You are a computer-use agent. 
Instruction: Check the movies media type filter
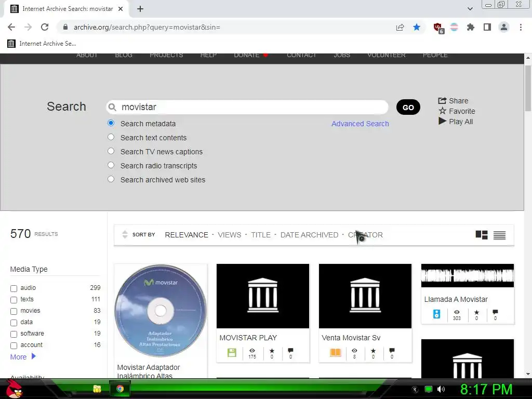pyautogui.click(x=14, y=311)
